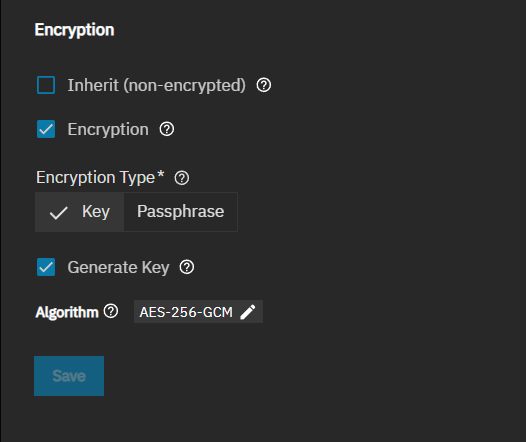Open Algorithm help question mark
Image resolution: width=526 pixels, height=442 pixels.
pos(111,311)
